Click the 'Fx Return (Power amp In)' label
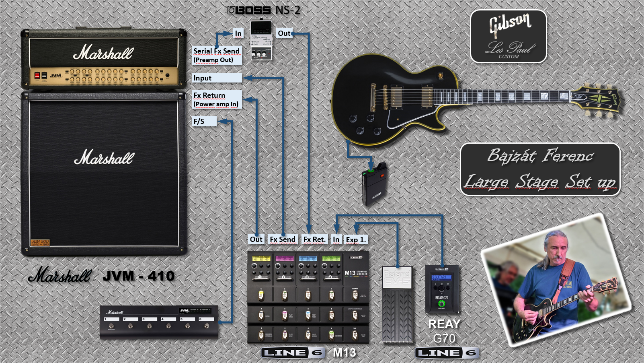This screenshot has height=363, width=644. click(x=217, y=99)
